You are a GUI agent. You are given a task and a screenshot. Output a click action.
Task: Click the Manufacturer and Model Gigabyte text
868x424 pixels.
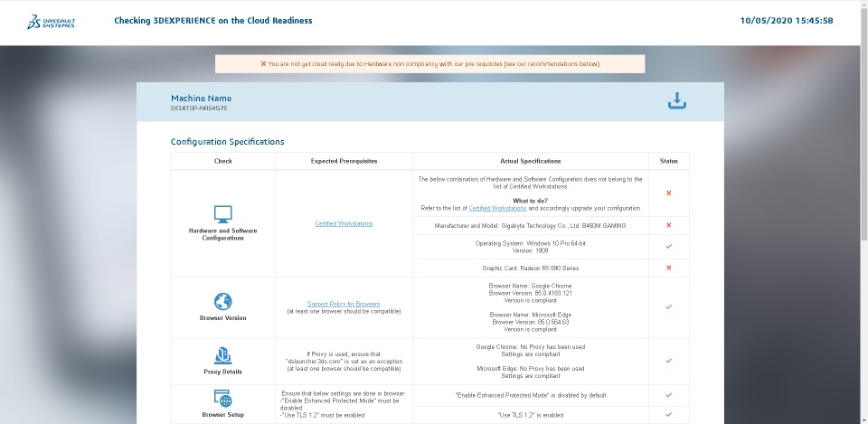[531, 225]
